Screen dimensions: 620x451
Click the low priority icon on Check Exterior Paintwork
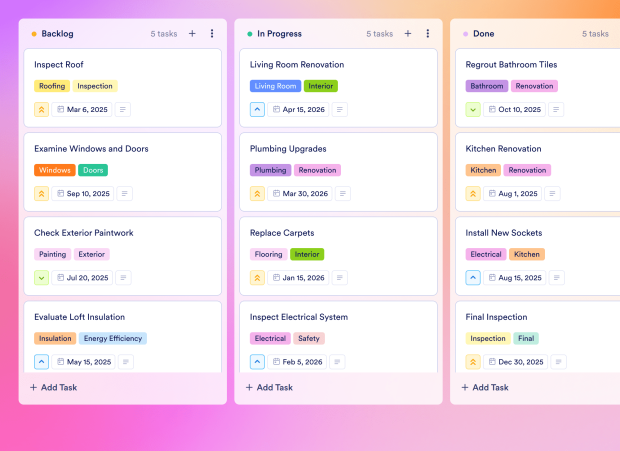[42, 277]
